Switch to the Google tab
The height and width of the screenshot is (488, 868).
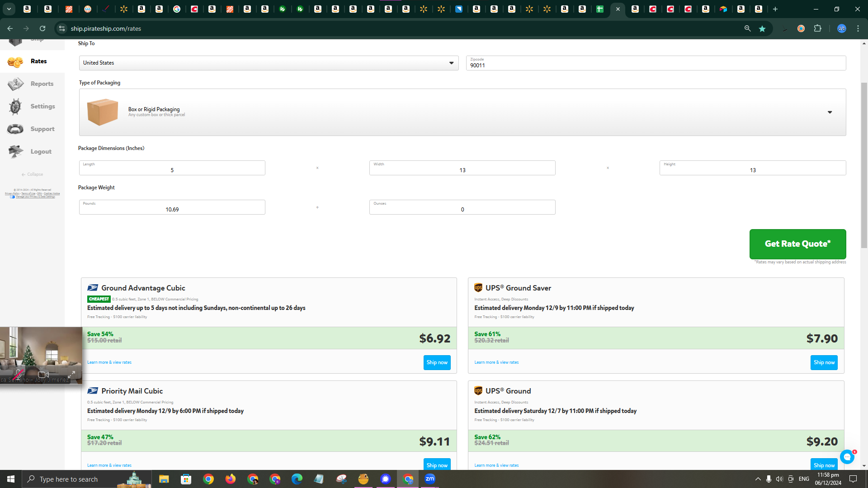pyautogui.click(x=177, y=9)
